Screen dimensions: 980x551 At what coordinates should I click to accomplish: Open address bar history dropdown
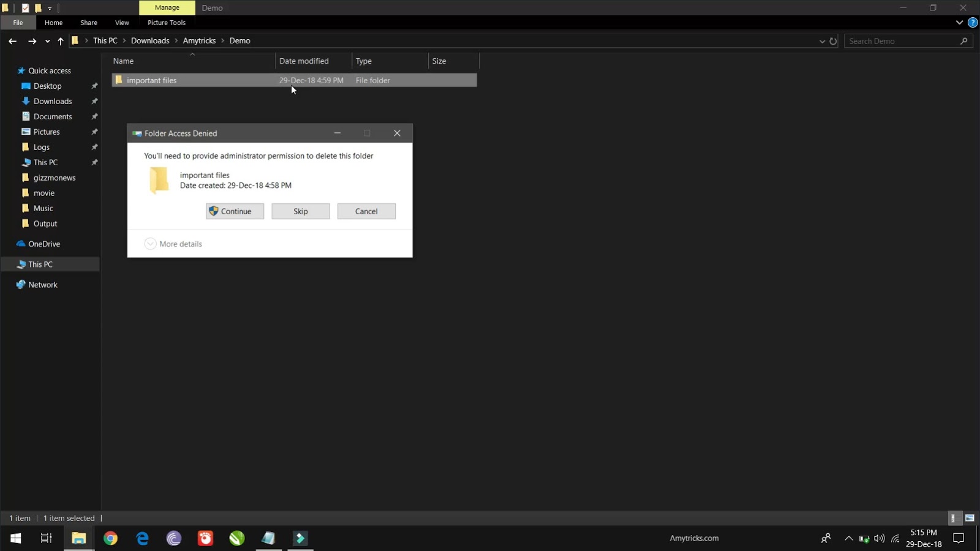pyautogui.click(x=822, y=41)
